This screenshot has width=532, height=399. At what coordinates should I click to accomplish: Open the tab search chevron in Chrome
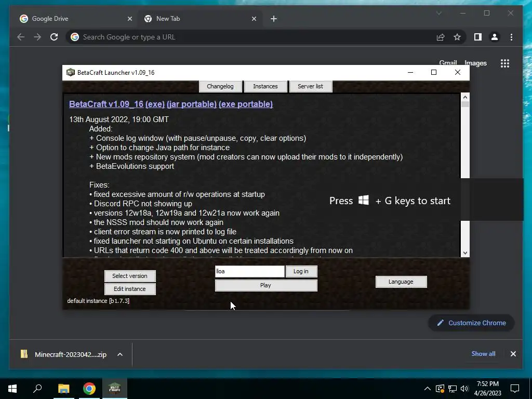click(x=438, y=13)
